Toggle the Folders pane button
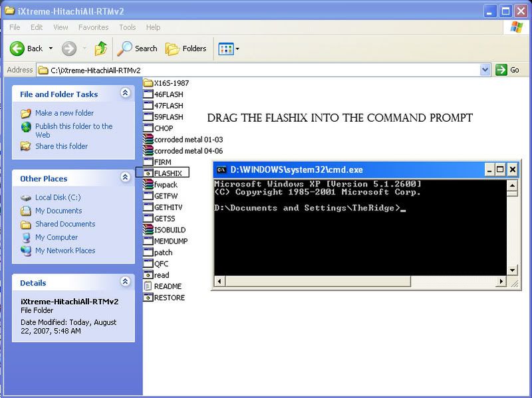 coord(186,49)
